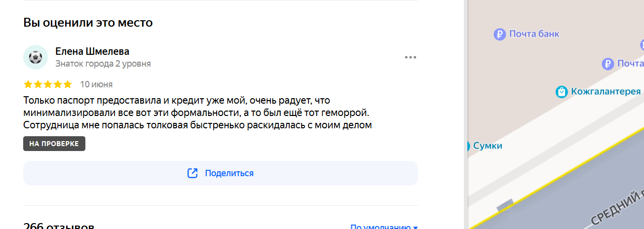644x229 pixels.
Task: Select the Почта банк ruble marker
Action: click(500, 34)
